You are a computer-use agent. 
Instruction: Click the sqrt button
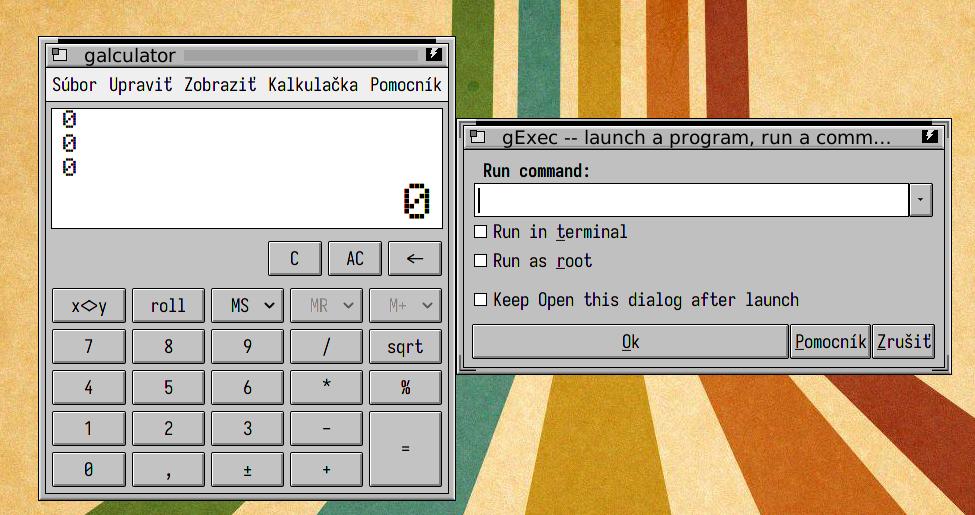point(405,346)
